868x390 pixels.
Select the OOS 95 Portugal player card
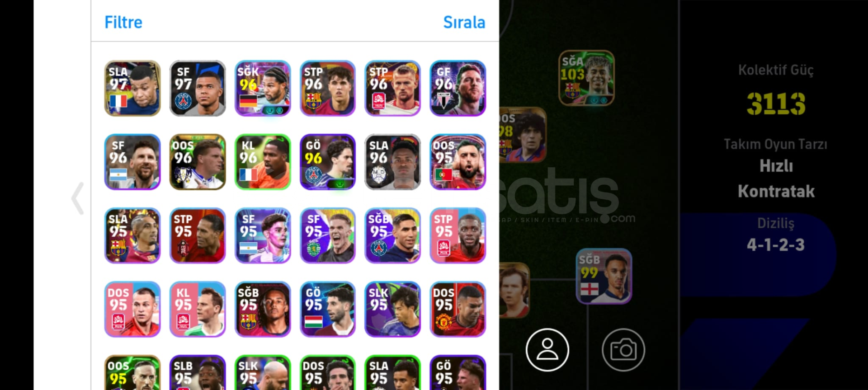tap(458, 162)
